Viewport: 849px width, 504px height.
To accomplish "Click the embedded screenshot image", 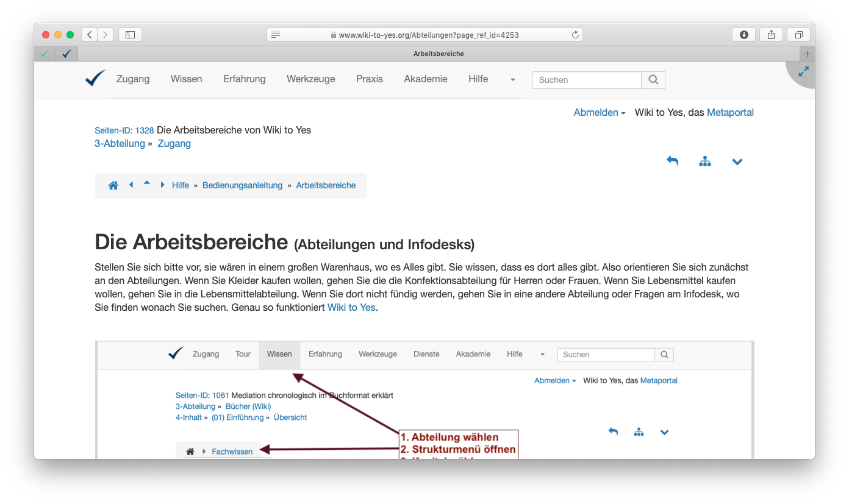I will tap(424, 399).
